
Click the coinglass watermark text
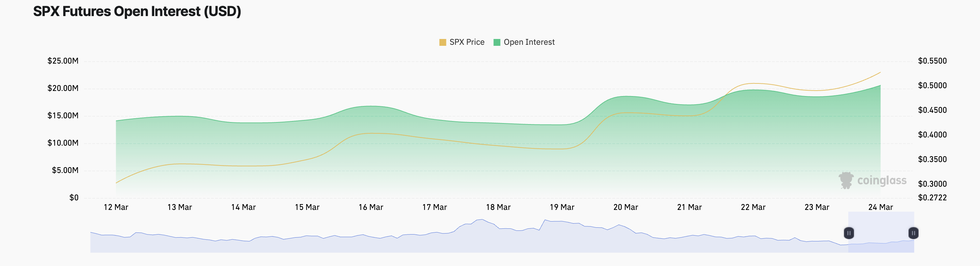point(881,180)
